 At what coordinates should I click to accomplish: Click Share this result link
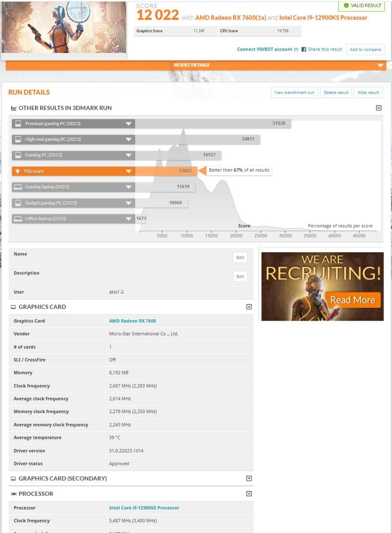pos(325,49)
